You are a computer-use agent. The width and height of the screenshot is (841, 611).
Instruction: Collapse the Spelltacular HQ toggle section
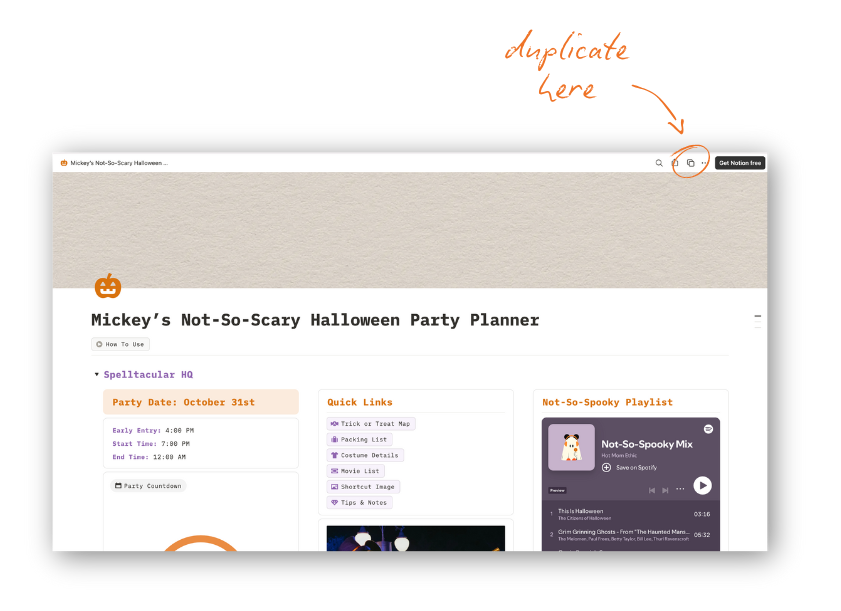coord(97,374)
